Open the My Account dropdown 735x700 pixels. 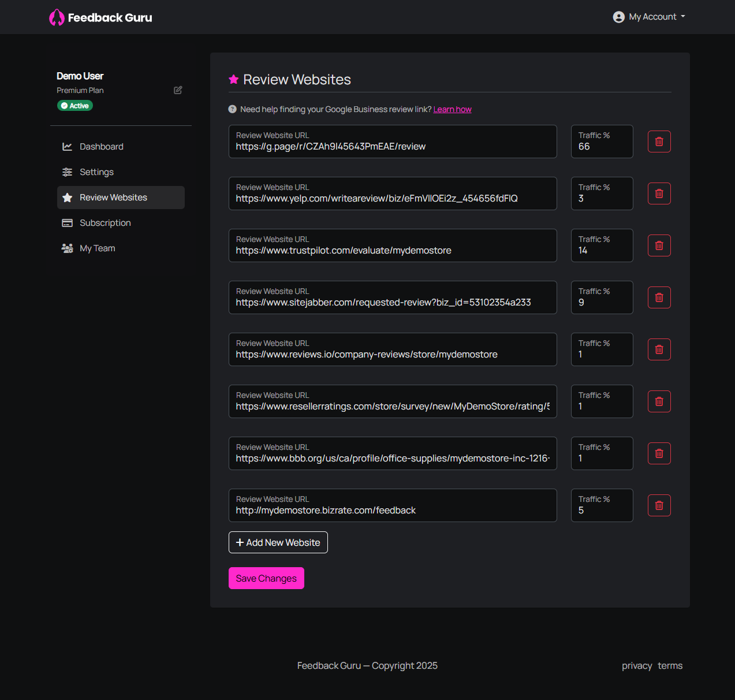(x=650, y=17)
